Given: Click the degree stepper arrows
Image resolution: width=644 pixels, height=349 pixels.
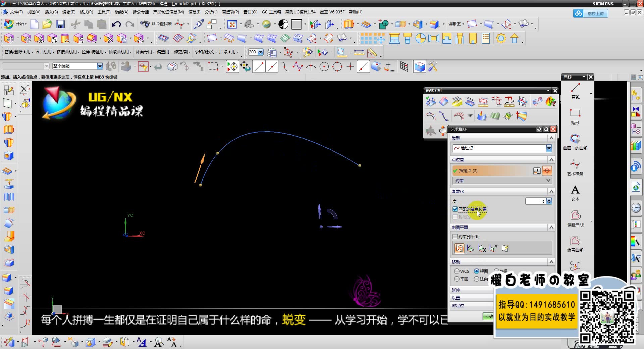Looking at the screenshot, I should [549, 201].
